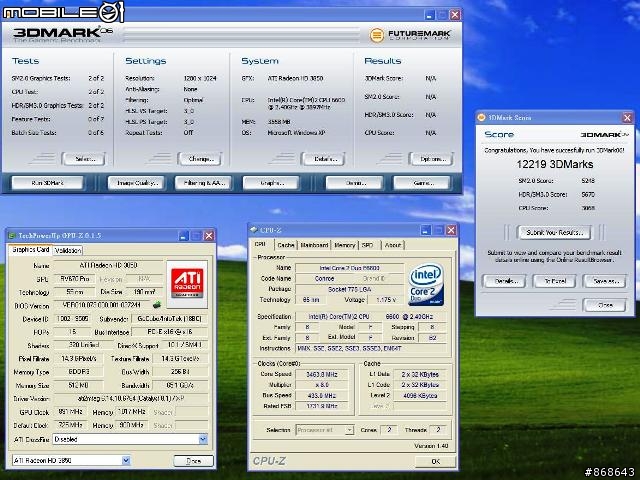
Task: Open Memory tab in CPU-Z
Action: pos(344,245)
